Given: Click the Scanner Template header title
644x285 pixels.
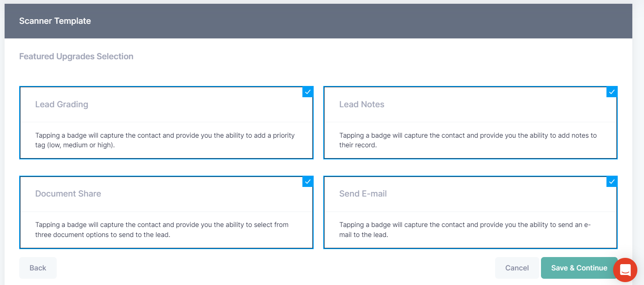Looking at the screenshot, I should pos(55,21).
